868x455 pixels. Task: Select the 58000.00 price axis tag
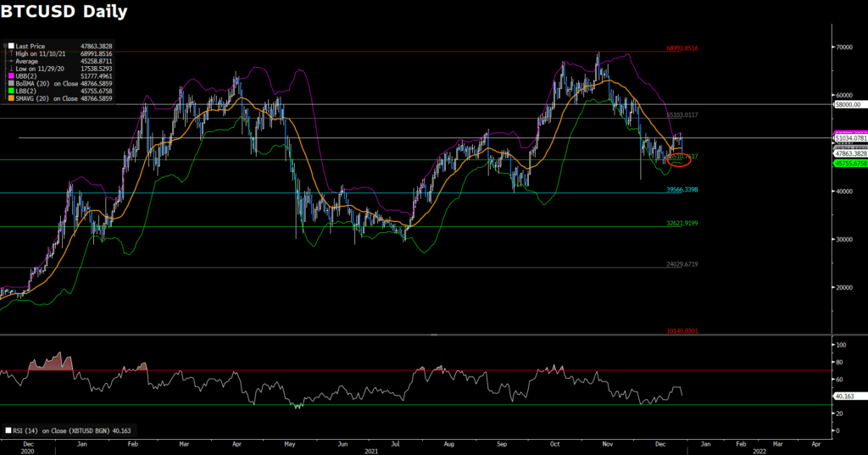tap(849, 104)
